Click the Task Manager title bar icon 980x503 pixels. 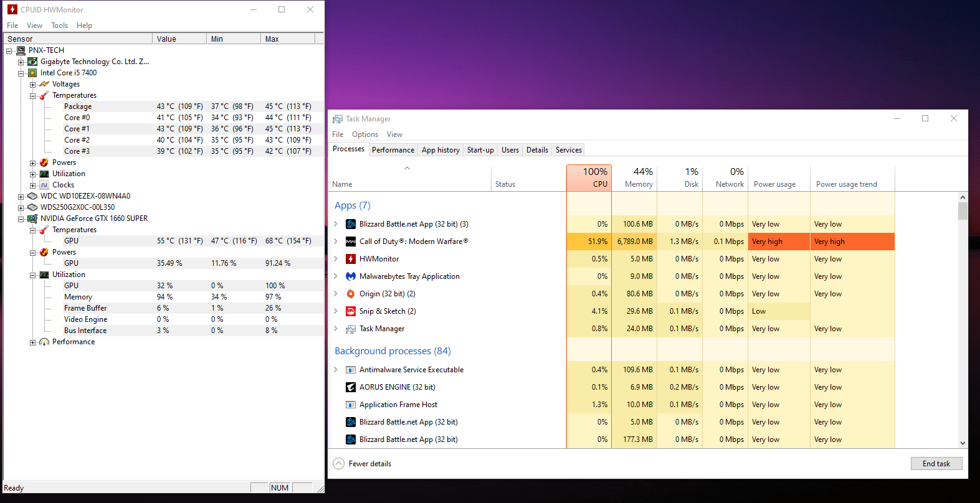(338, 119)
